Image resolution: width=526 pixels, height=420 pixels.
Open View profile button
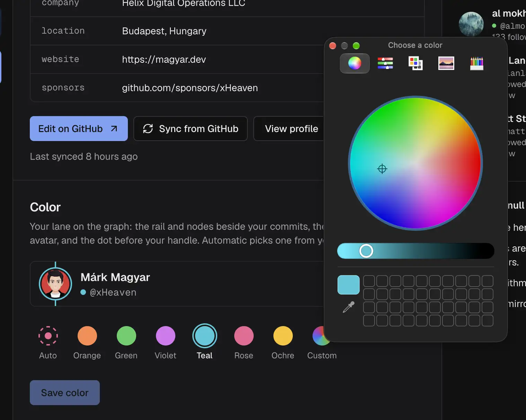[x=289, y=129]
